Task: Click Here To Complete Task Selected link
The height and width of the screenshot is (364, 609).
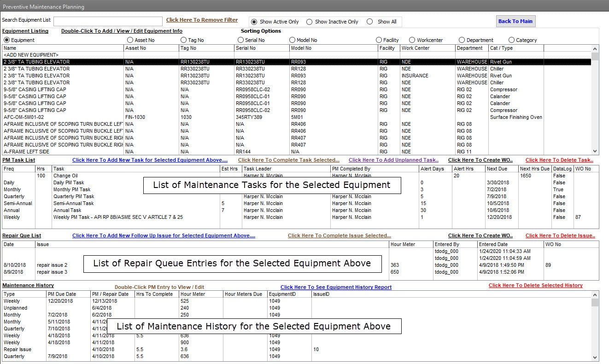Action: 289,160
